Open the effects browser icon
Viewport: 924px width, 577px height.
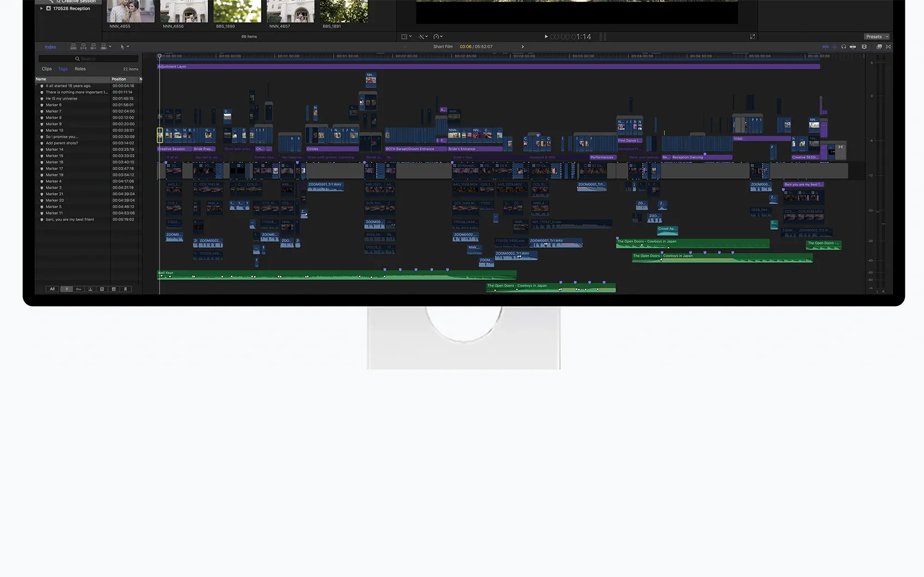[879, 47]
